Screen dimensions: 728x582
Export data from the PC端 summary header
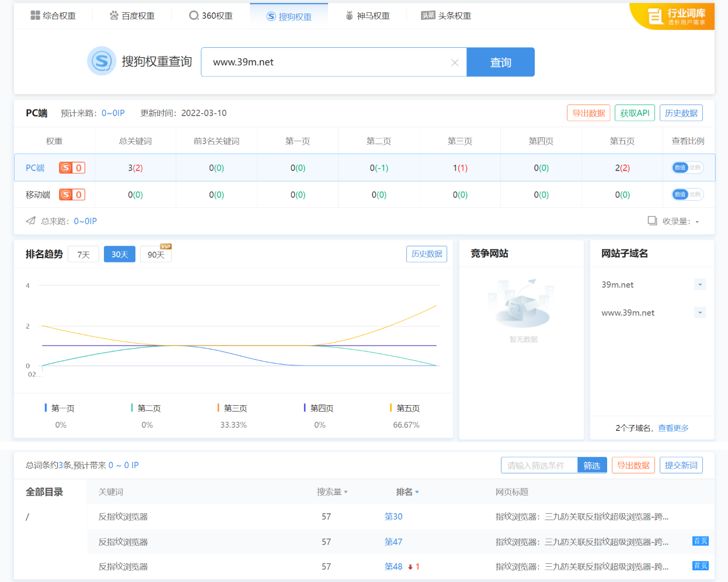coord(588,113)
